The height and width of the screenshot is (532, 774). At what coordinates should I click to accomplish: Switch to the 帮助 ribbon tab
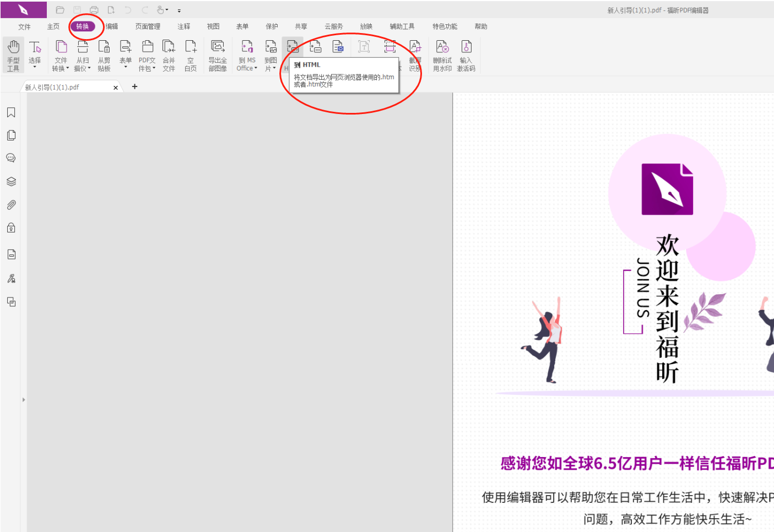pyautogui.click(x=480, y=26)
